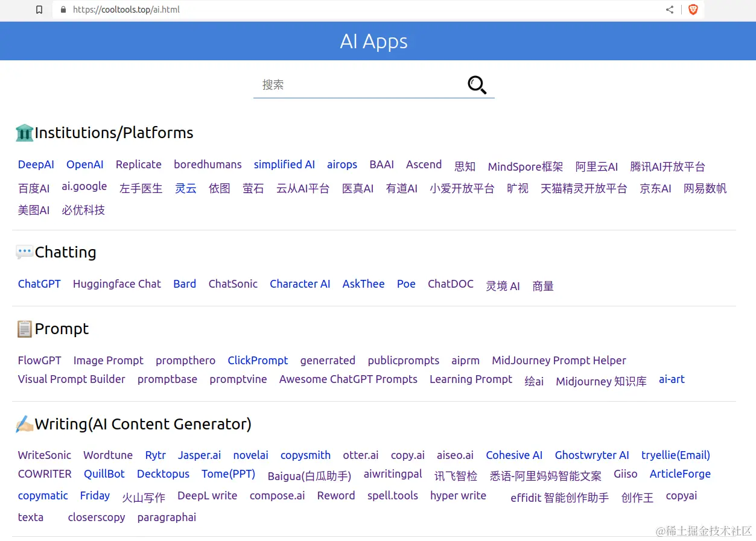This screenshot has width=756, height=541.
Task: Open the QuillBot link
Action: pos(104,474)
